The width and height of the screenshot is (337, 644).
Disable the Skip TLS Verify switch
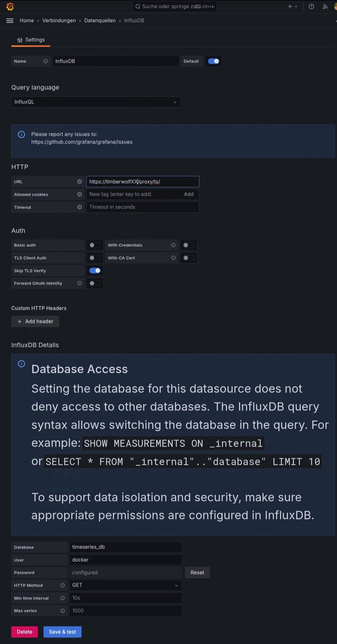click(95, 271)
